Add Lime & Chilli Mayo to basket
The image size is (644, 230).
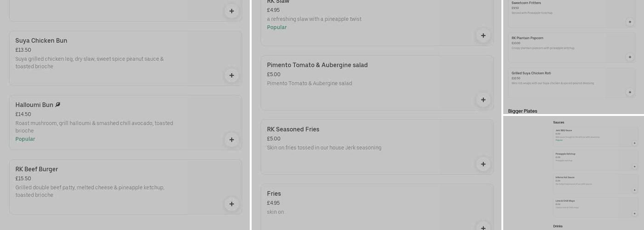(x=635, y=213)
